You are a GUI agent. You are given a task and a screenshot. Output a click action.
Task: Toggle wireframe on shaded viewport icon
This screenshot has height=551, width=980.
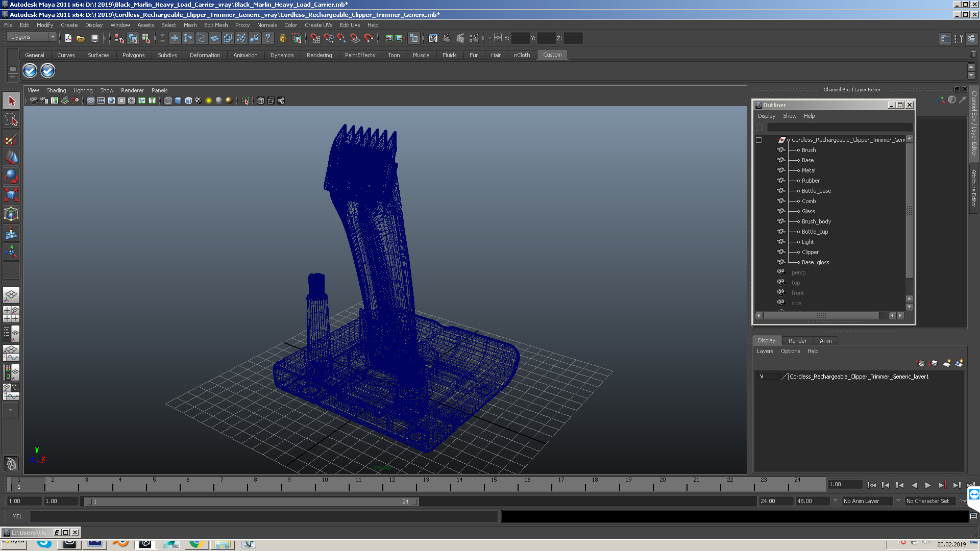coord(188,101)
